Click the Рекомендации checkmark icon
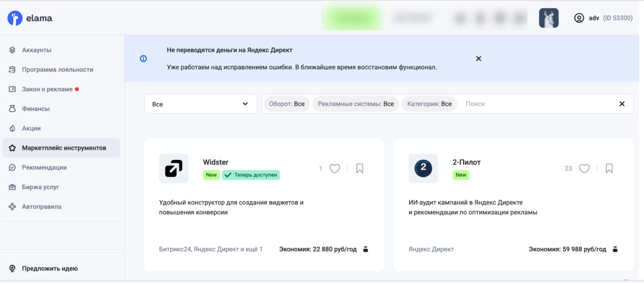644x283 pixels. (x=12, y=167)
